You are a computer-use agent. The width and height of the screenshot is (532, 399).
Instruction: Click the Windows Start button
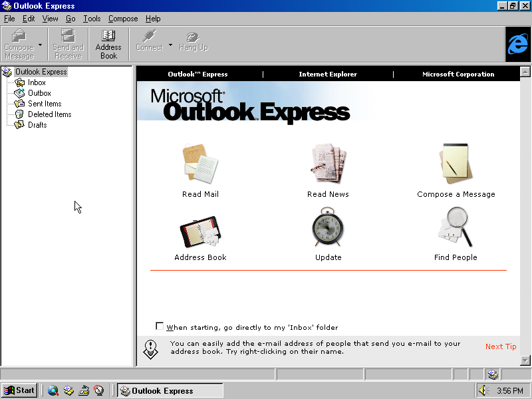(x=19, y=390)
